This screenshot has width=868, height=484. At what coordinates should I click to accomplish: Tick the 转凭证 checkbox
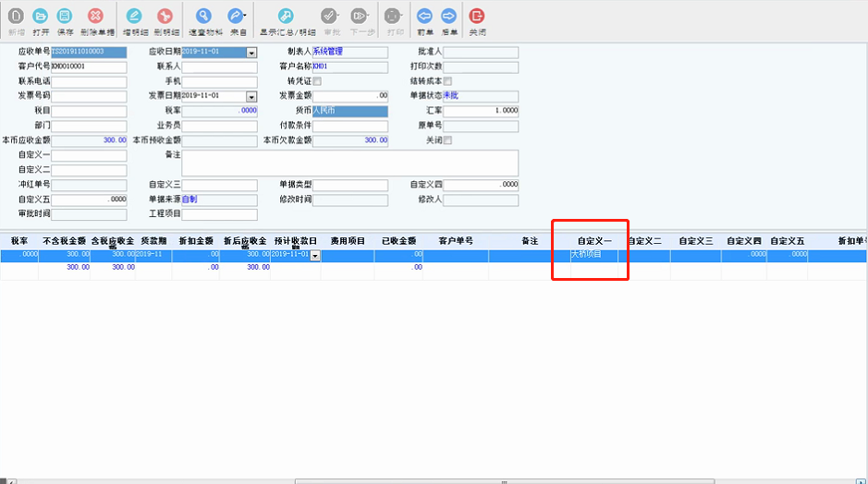[317, 81]
